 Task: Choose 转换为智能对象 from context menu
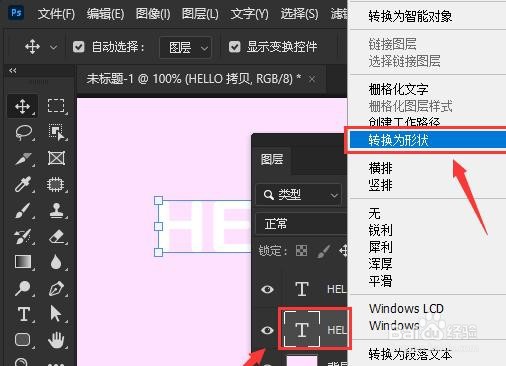[410, 16]
